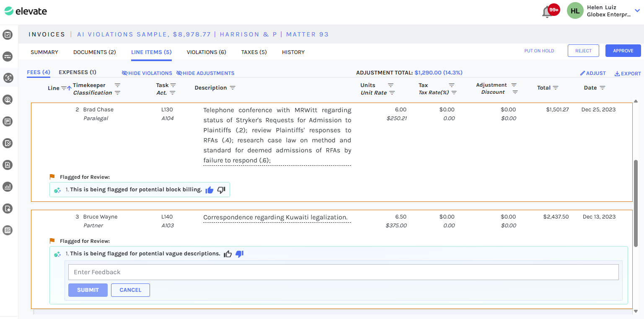
Task: Click the Enter Feedback text field
Action: [343, 272]
